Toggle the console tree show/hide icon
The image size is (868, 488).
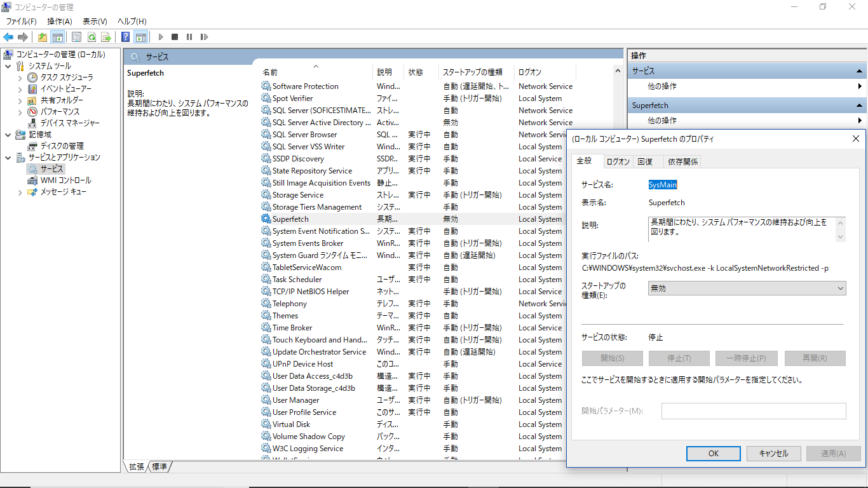(57, 37)
